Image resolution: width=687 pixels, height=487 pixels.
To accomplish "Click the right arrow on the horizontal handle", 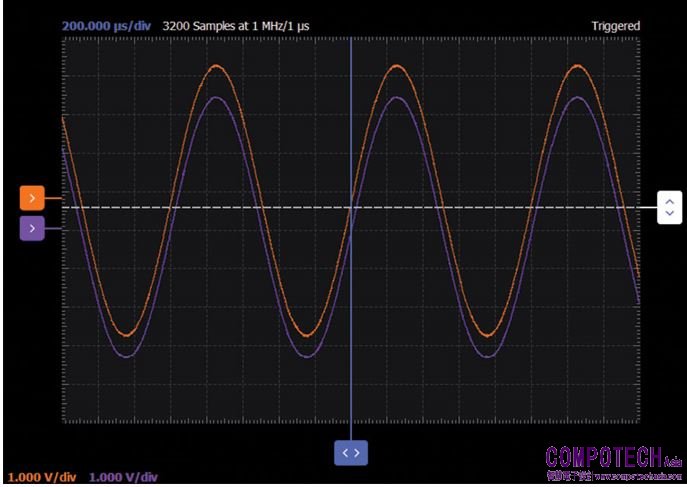I will [357, 453].
